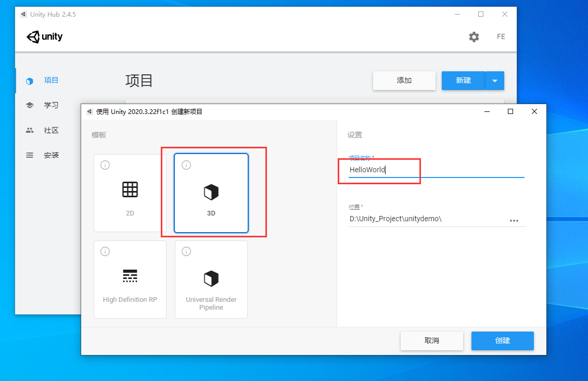Image resolution: width=588 pixels, height=381 pixels.
Task: Close the create project dialog
Action: 534,112
